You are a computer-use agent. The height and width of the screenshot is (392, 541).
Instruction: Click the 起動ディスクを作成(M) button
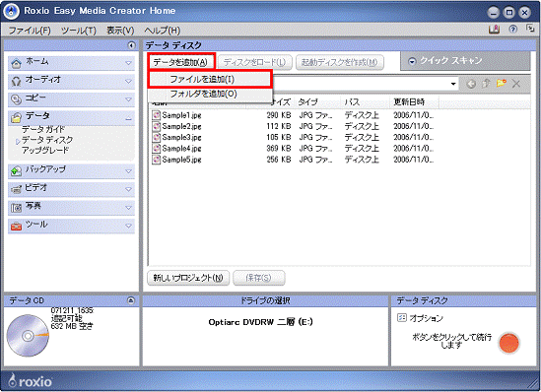340,62
